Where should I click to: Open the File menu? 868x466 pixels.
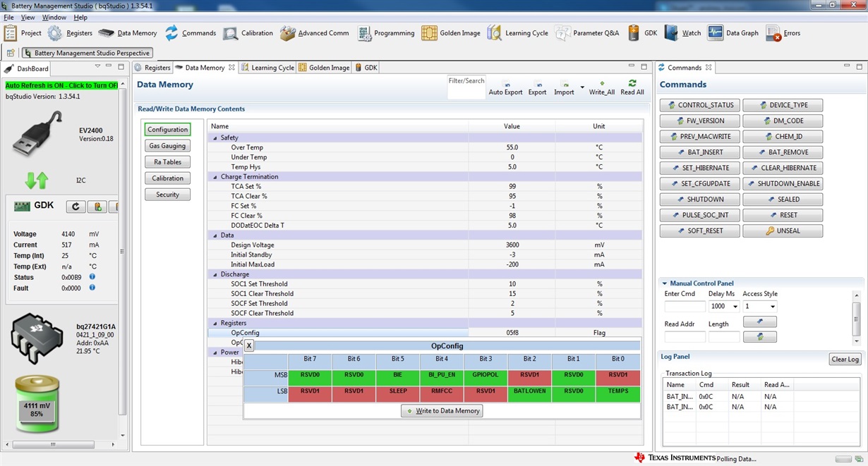coord(9,17)
